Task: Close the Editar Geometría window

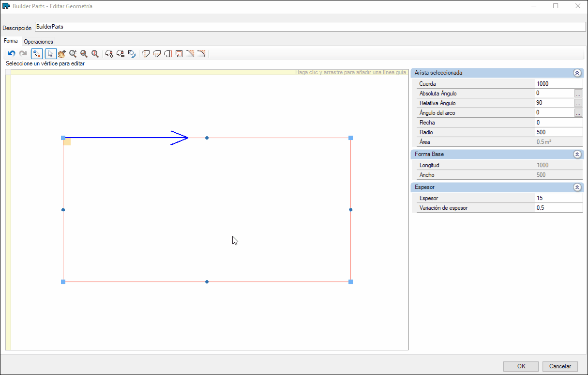Action: [x=577, y=6]
